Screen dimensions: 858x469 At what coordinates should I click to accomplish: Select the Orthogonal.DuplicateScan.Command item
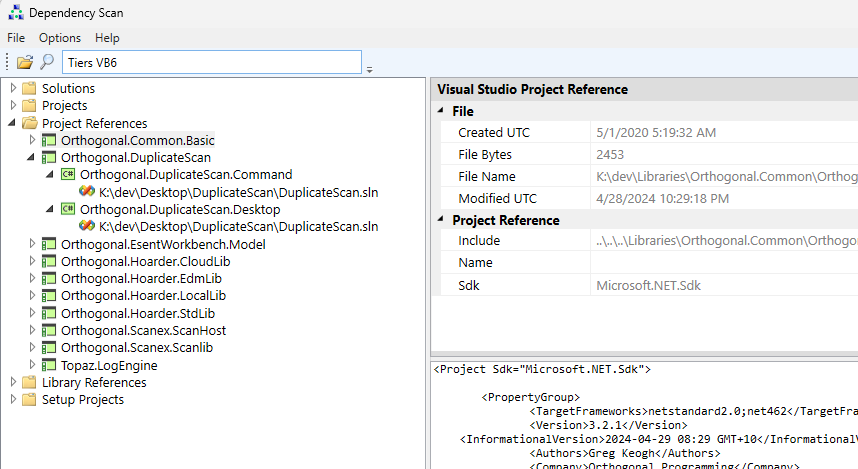(186, 175)
